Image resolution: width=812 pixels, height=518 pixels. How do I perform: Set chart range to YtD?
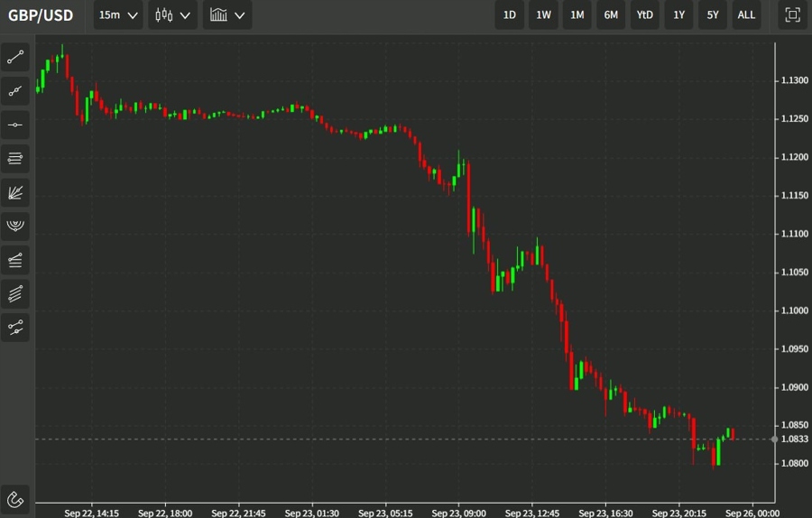(645, 15)
